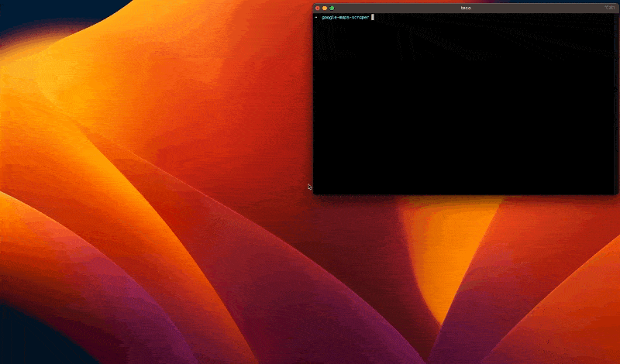Click the google-maps-scraper directory name in prompt
The width and height of the screenshot is (620, 364).
pos(345,16)
